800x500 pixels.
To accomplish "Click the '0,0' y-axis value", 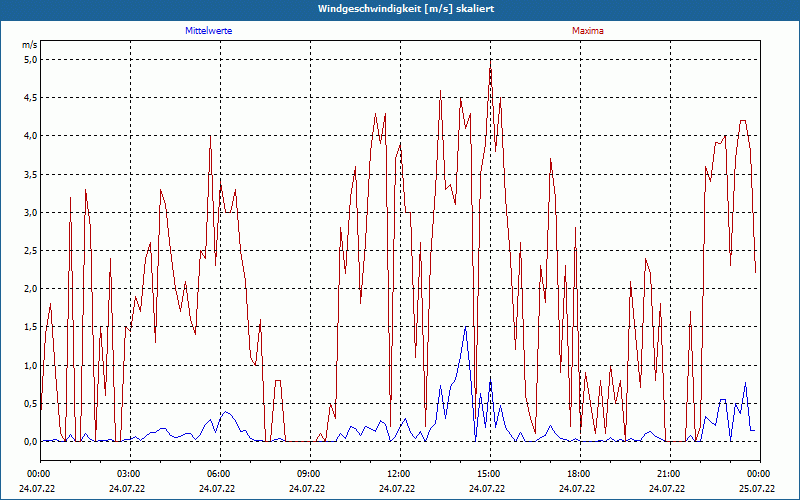I will pos(31,442).
